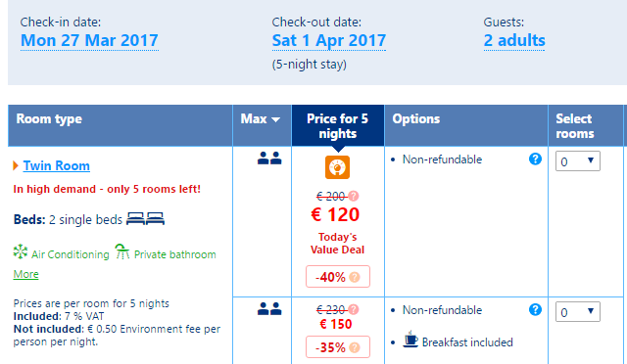The image size is (627, 364).
Task: Click More facilities link
Action: coord(26,274)
